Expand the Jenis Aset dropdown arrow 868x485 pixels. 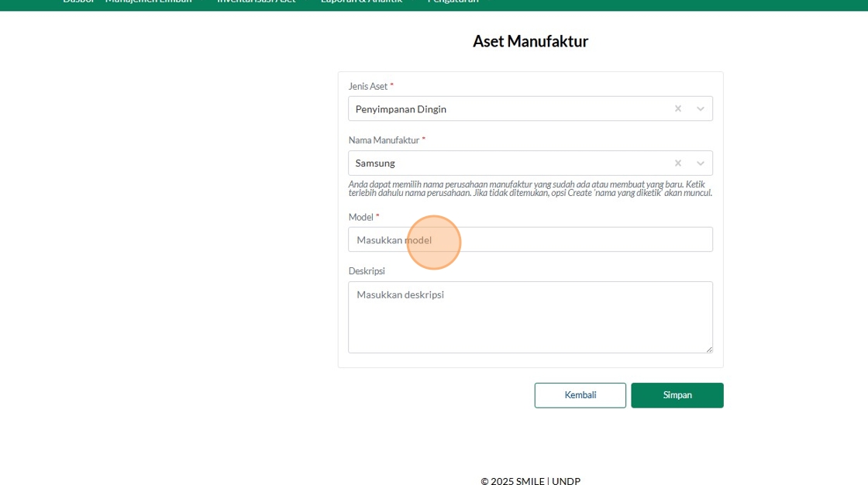tap(701, 109)
